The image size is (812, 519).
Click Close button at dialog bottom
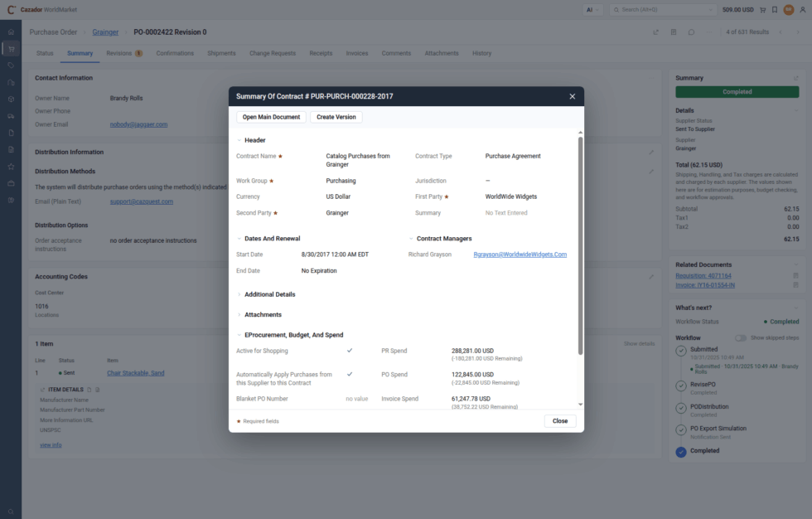tap(560, 421)
